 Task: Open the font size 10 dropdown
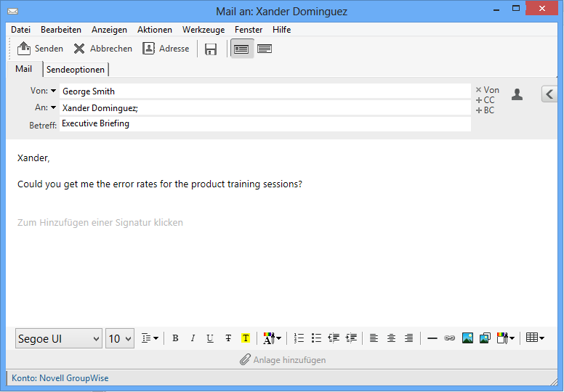[x=120, y=338]
